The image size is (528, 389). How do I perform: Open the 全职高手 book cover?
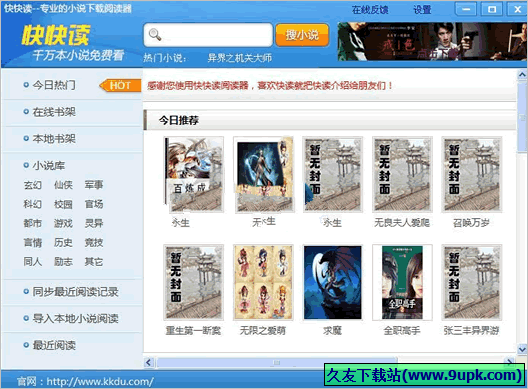point(402,282)
